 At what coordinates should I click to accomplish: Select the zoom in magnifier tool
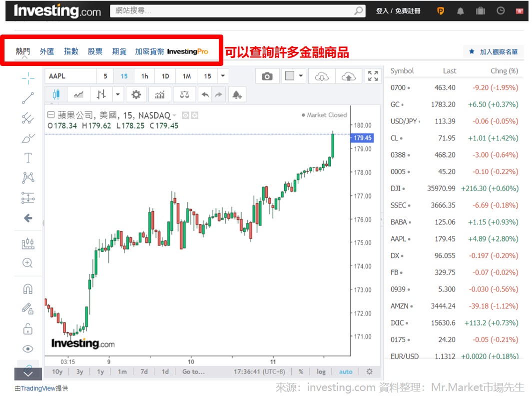tap(28, 263)
